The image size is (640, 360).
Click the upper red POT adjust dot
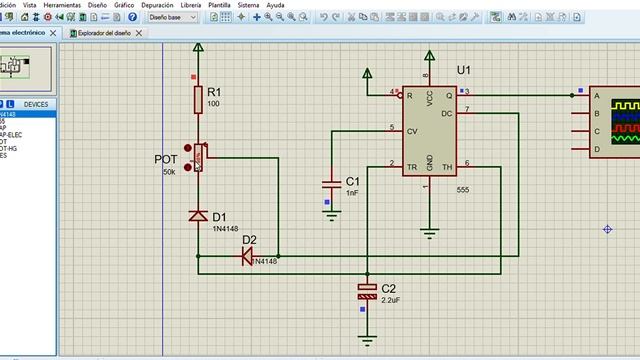[188, 148]
